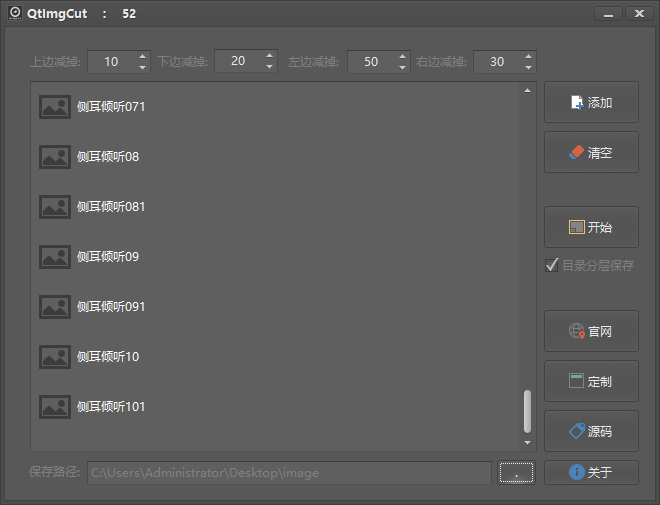
Task: Open the 源码 source code button
Action: (591, 431)
